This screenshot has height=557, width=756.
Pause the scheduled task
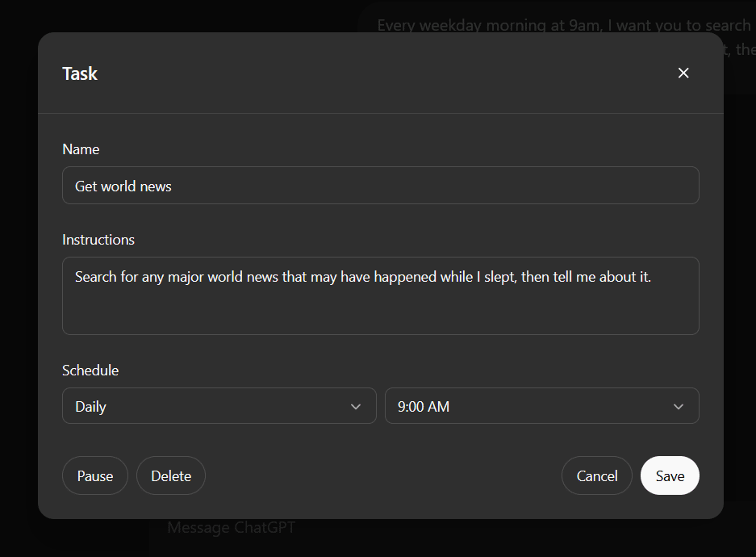click(x=95, y=475)
